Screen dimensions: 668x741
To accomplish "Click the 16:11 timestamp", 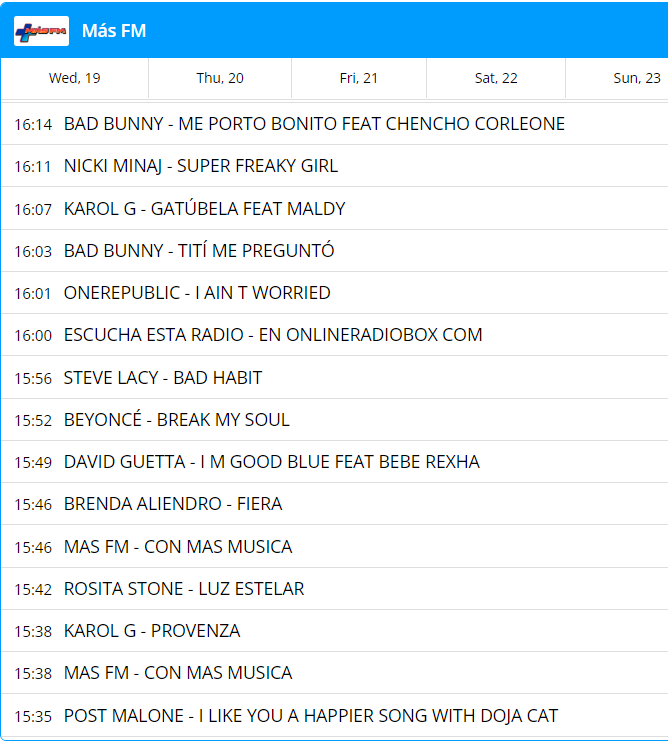I will (33, 167).
